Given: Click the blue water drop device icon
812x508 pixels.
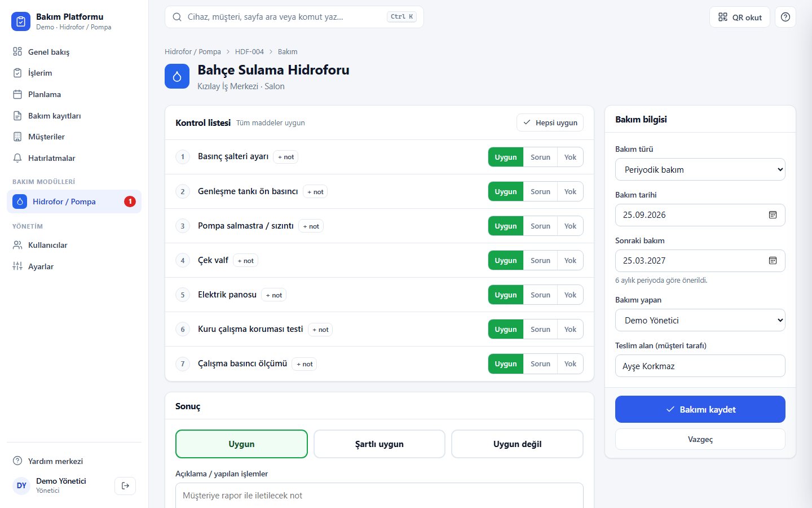Looking at the screenshot, I should (x=177, y=76).
